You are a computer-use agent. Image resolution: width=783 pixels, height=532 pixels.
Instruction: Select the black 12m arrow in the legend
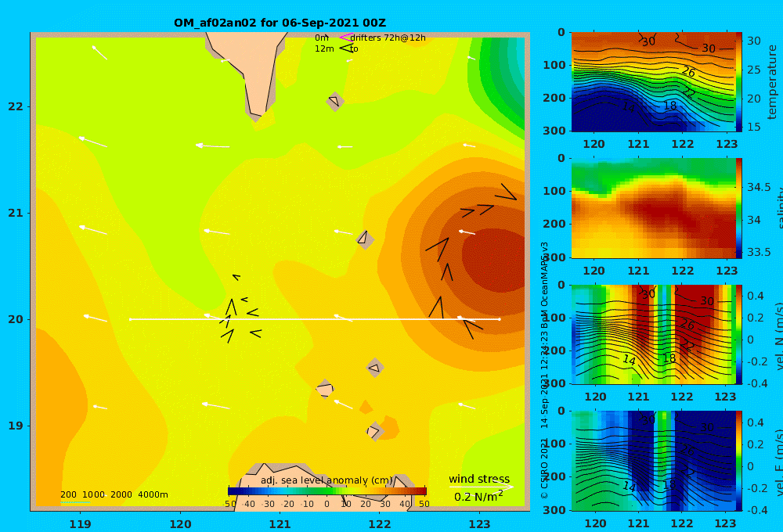click(x=346, y=49)
